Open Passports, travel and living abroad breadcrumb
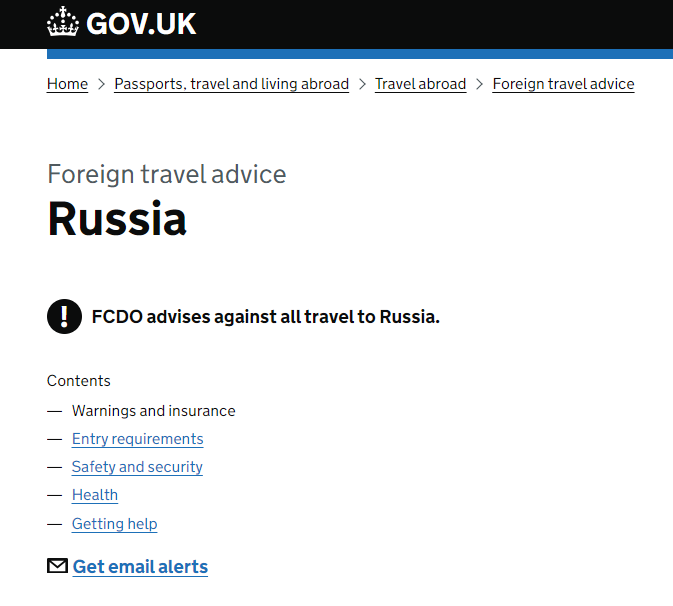Screen dimensions: 673x606 point(231,84)
